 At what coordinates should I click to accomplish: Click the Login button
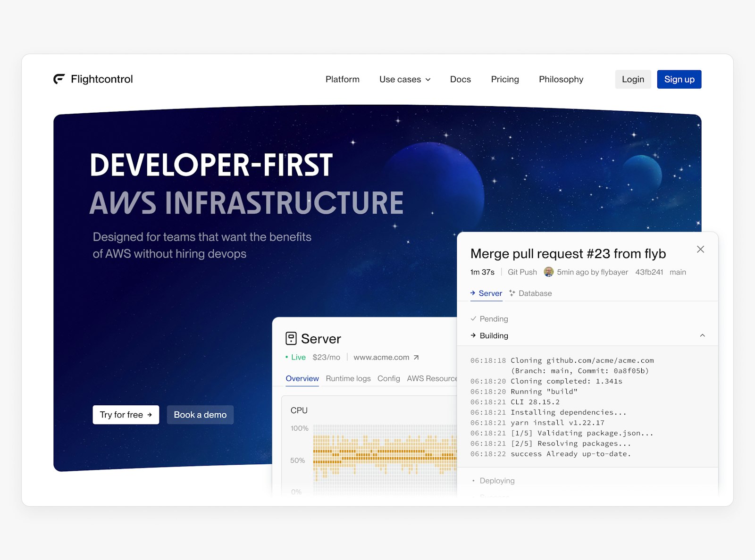tap(633, 79)
